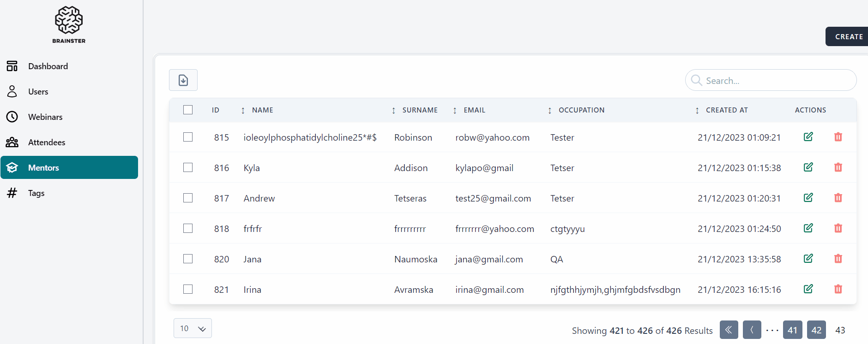This screenshot has height=344, width=868.
Task: Jump to page 41 in pagination
Action: pyautogui.click(x=792, y=330)
